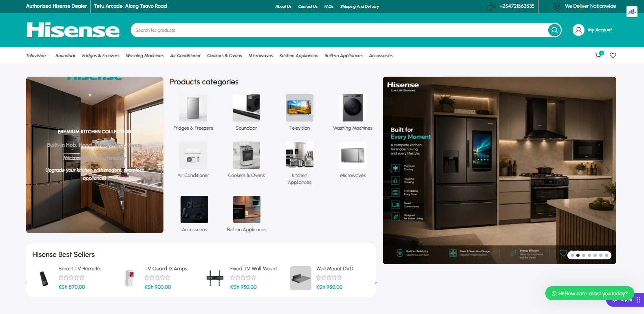644x314 pixels.
Task: Open the Contact Us link
Action: [x=308, y=7]
